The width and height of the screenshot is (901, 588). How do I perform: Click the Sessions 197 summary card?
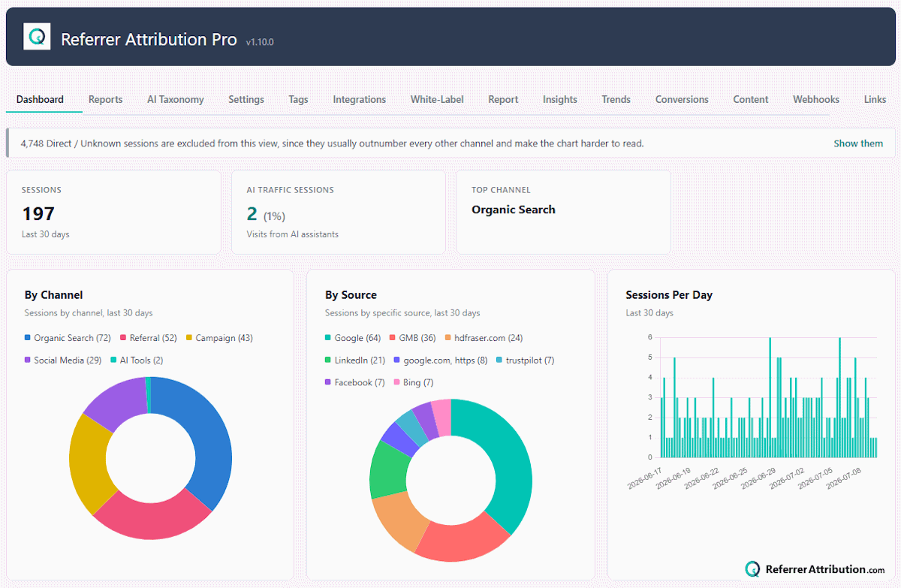click(113, 212)
